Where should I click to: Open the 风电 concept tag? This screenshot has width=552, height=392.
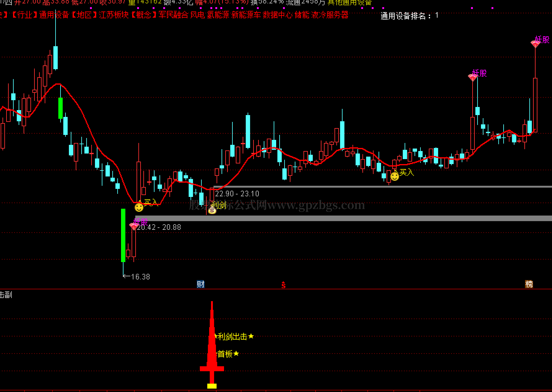coord(198,15)
